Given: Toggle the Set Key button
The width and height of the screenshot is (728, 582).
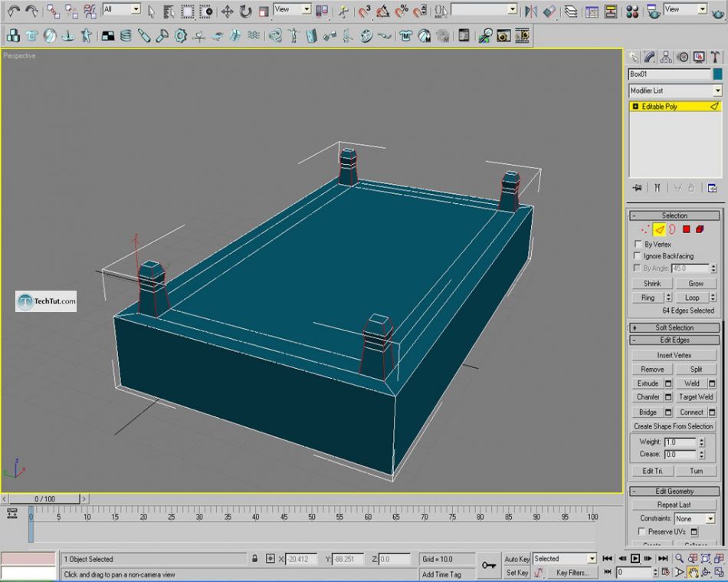Looking at the screenshot, I should pyautogui.click(x=516, y=573).
